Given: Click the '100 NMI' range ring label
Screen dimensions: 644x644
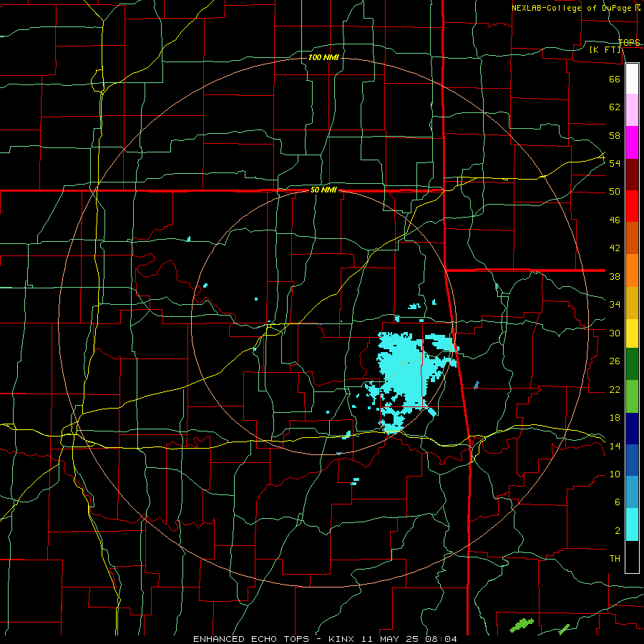Looking at the screenshot, I should [x=323, y=57].
